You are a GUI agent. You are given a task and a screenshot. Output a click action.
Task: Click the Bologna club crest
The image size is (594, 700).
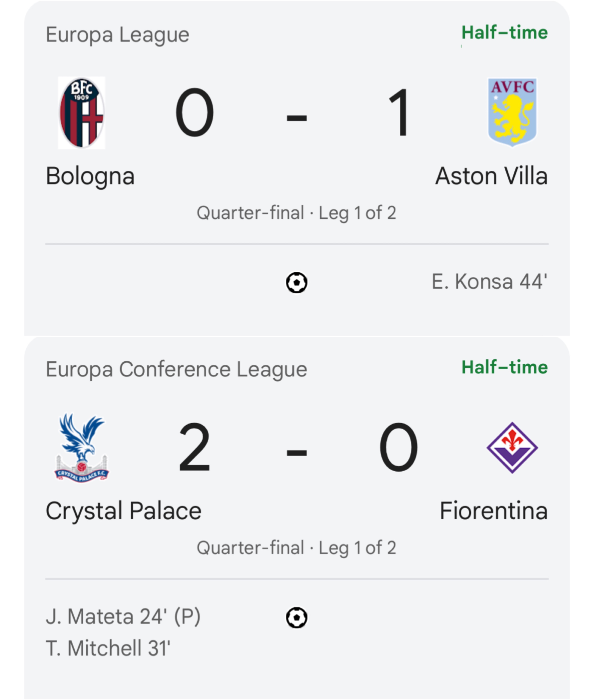coord(81,113)
